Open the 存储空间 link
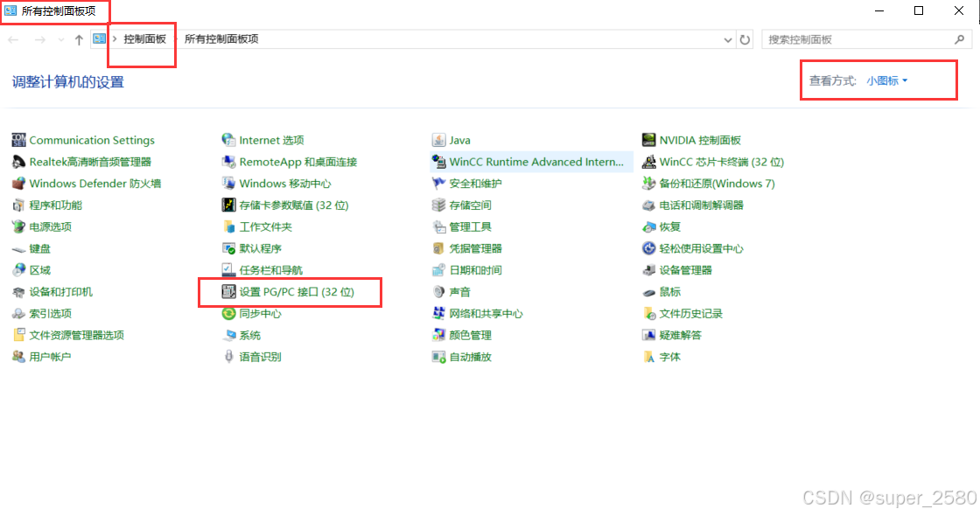This screenshot has height=515, width=980. tap(470, 205)
